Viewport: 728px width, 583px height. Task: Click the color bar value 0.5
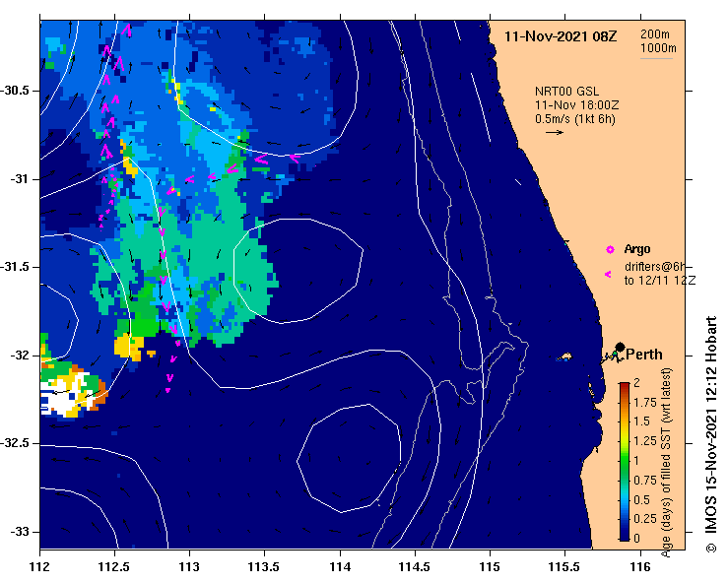point(641,500)
